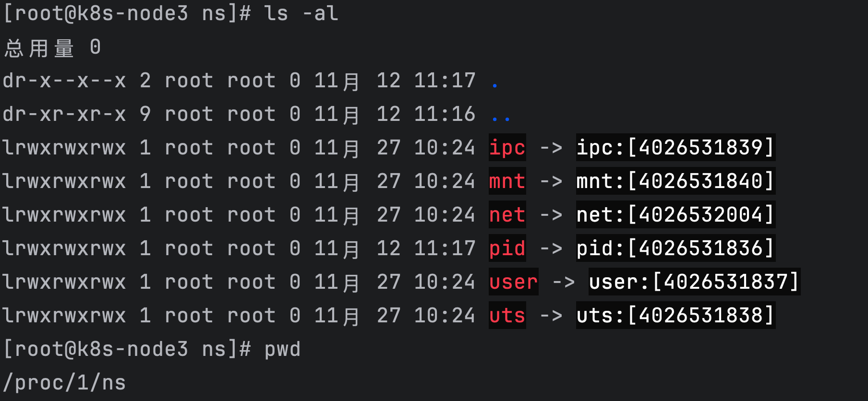Click the red mnt symlink name
The height and width of the screenshot is (401, 868).
[x=507, y=181]
